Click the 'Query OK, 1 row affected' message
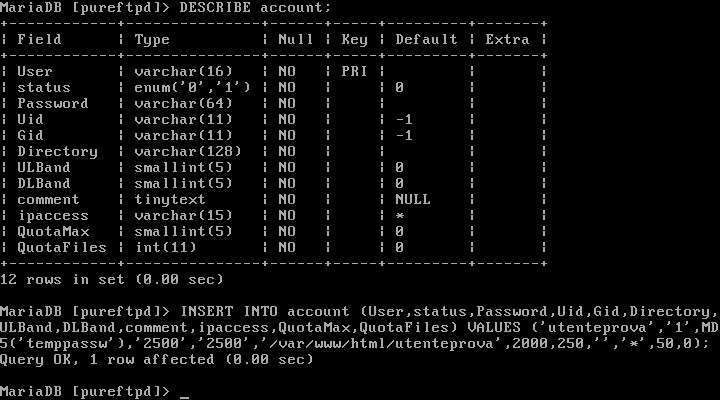Viewport: 720px width, 400px height. click(x=156, y=360)
